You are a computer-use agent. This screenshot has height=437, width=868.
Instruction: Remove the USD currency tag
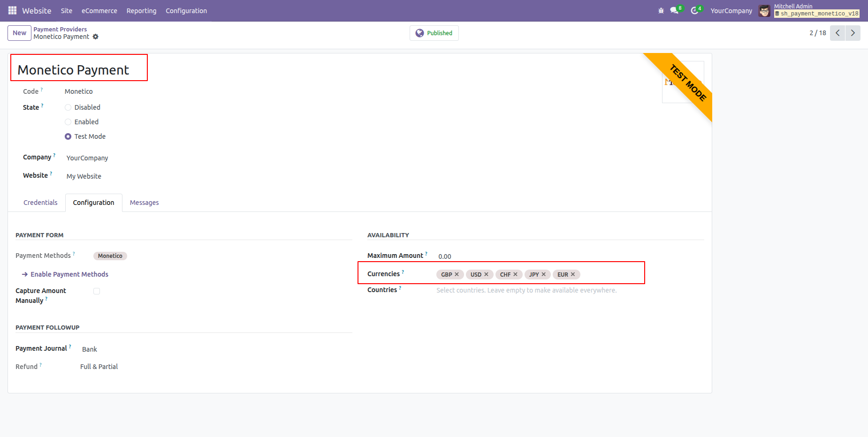(486, 274)
